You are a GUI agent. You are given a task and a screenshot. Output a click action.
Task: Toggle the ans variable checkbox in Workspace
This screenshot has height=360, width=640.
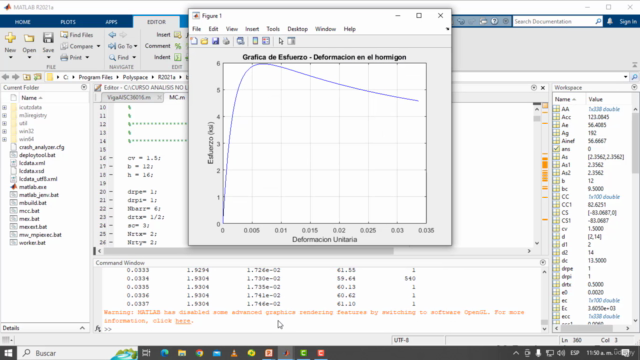pyautogui.click(x=556, y=149)
